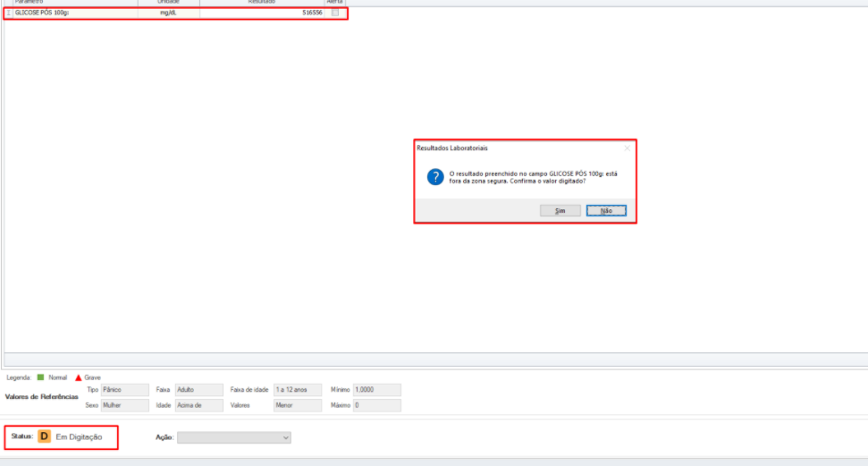Click the Resultados Laboratoriais dialog title

pos(452,148)
